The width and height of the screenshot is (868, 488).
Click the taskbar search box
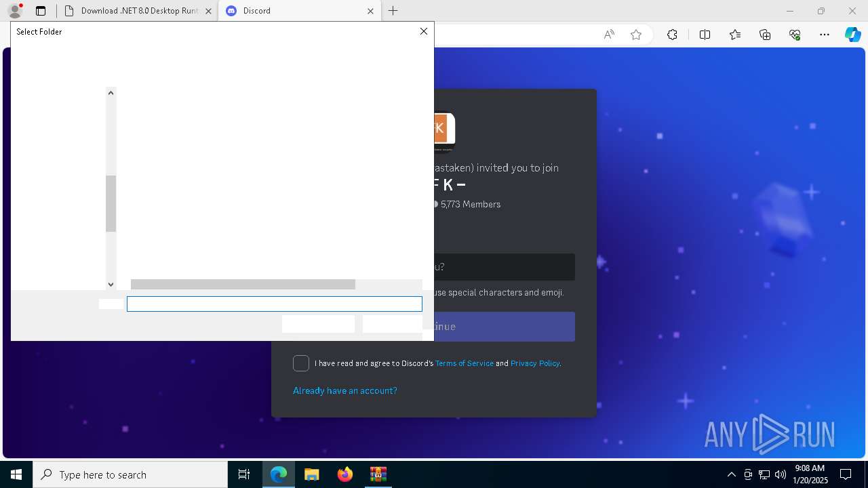[x=130, y=474]
